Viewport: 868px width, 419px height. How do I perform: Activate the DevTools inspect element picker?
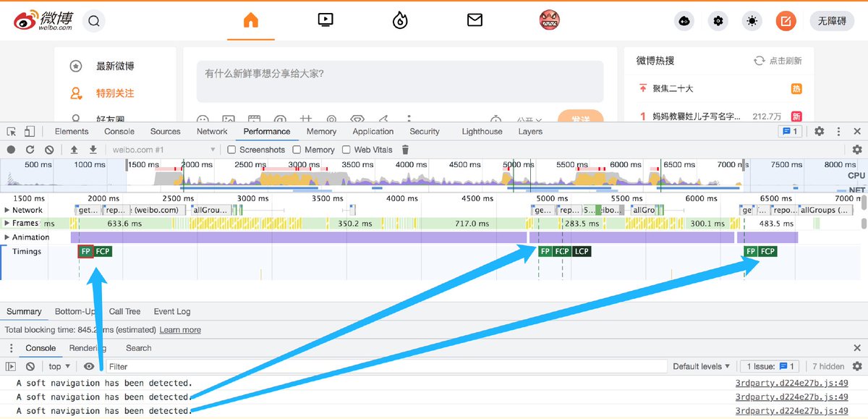click(x=12, y=131)
